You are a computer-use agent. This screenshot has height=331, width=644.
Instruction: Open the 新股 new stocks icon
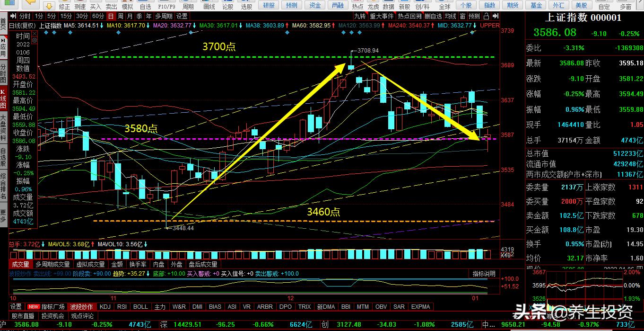point(404,6)
